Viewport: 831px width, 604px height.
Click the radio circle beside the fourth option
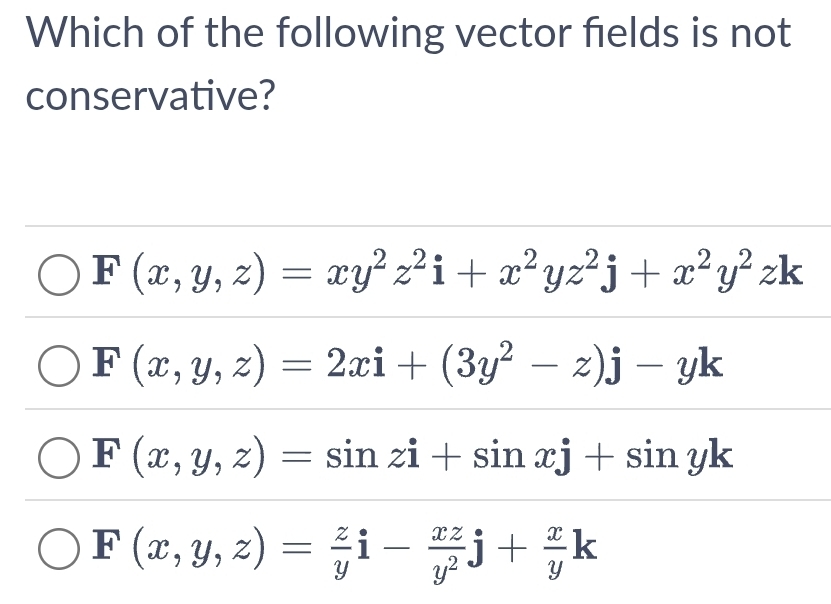coord(59,548)
